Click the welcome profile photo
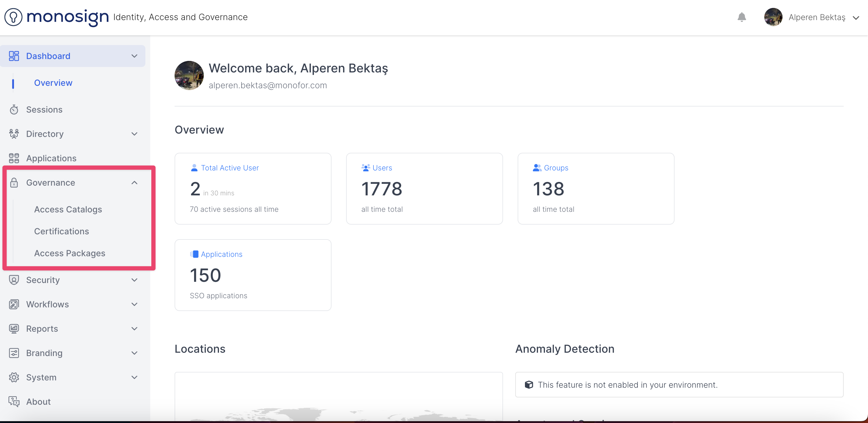 [x=189, y=75]
